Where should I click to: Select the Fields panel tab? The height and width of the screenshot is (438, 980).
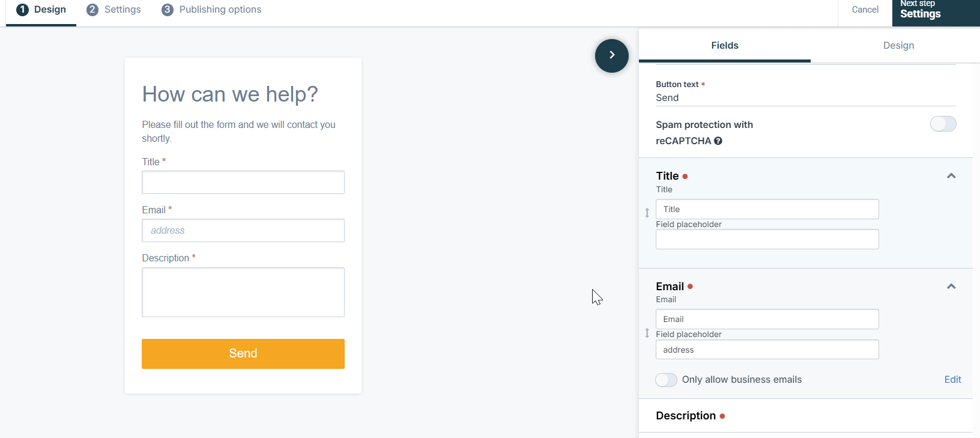(x=725, y=46)
